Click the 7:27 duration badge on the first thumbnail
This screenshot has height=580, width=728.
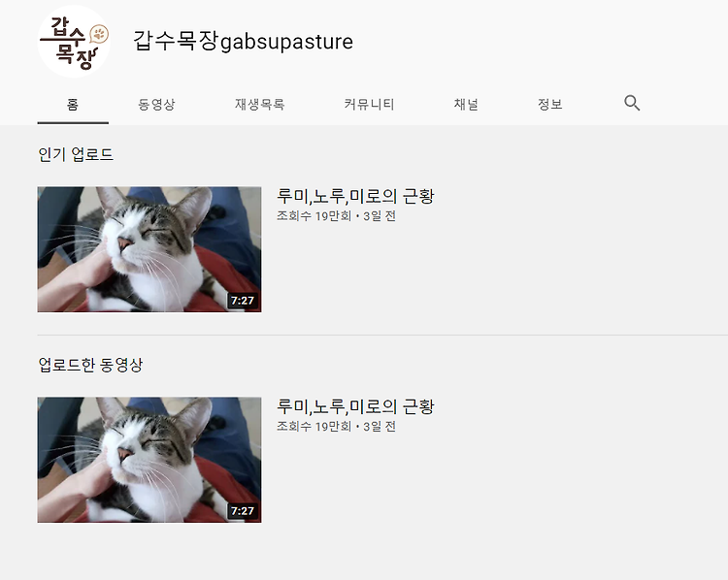pyautogui.click(x=243, y=301)
